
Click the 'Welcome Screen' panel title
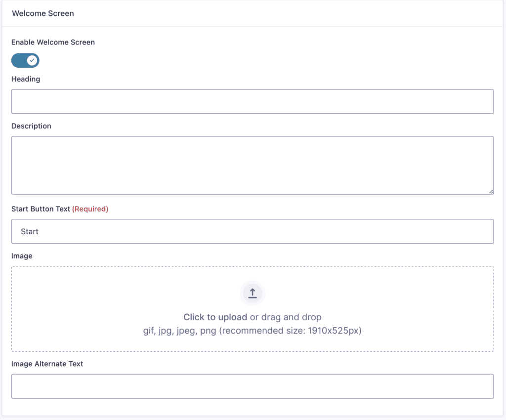point(43,13)
